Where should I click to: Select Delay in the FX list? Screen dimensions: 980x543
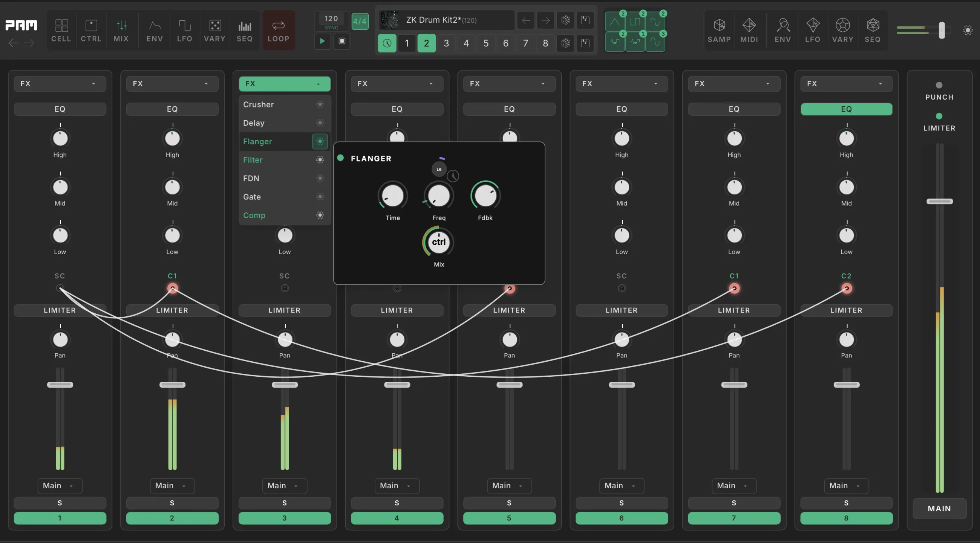point(285,123)
